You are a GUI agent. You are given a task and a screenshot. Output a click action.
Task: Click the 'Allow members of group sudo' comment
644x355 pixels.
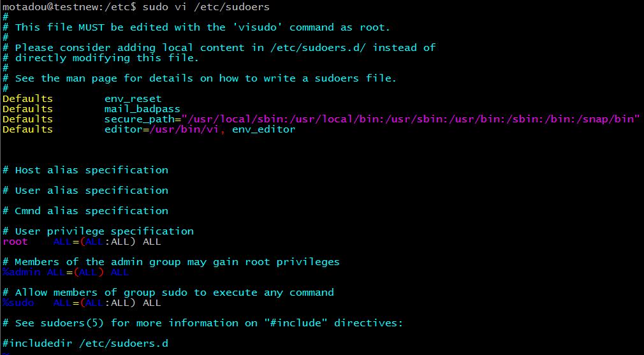(168, 293)
